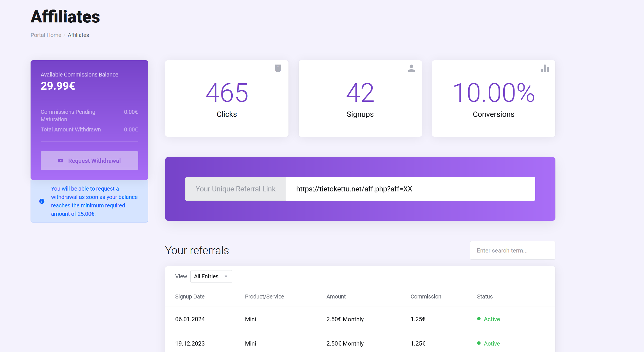
Task: Click the Your Unique Referral Link label
Action: point(236,189)
